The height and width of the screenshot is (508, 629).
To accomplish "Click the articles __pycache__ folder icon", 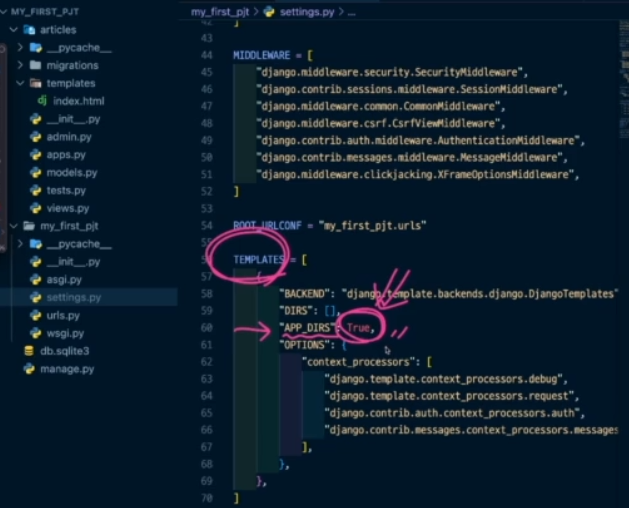I will pyautogui.click(x=36, y=47).
